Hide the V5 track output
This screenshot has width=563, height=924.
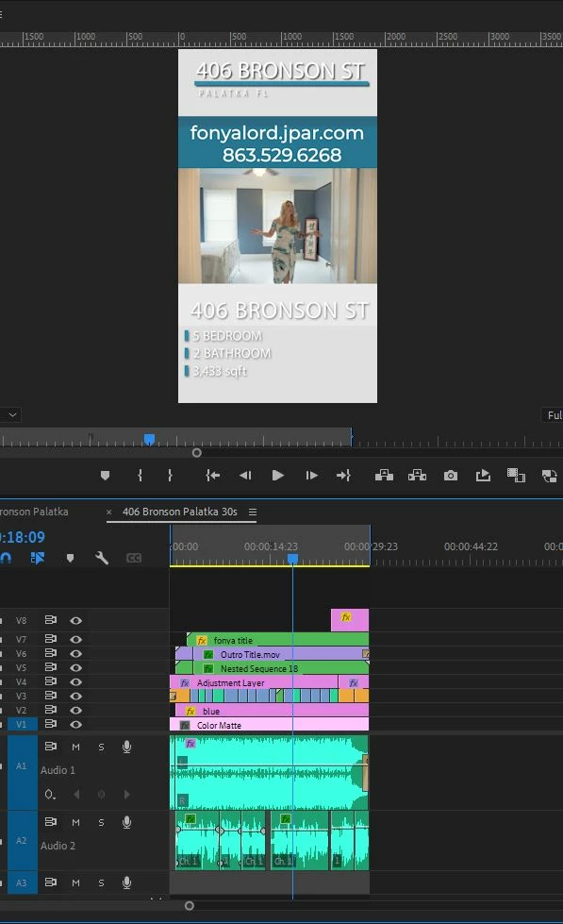click(76, 667)
